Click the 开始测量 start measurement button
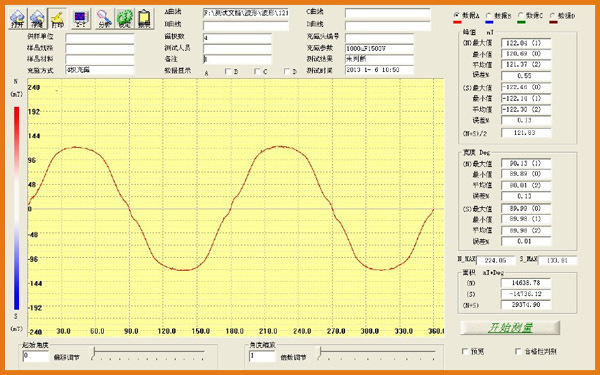Viewport: 600px width, 375px height. coord(510,328)
